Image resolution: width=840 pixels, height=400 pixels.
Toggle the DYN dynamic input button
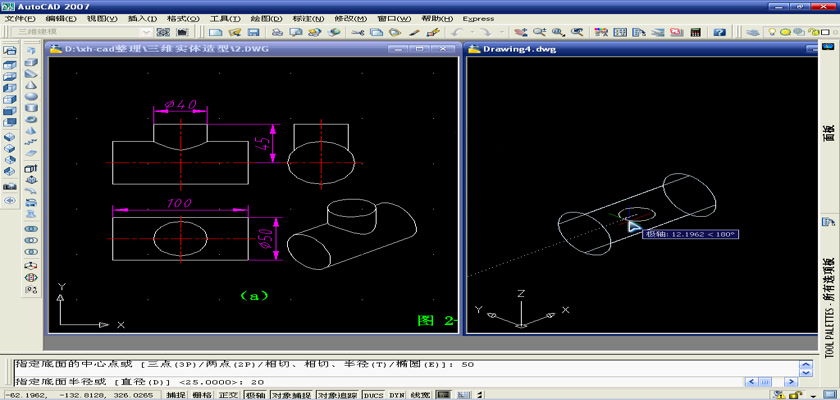[x=396, y=395]
